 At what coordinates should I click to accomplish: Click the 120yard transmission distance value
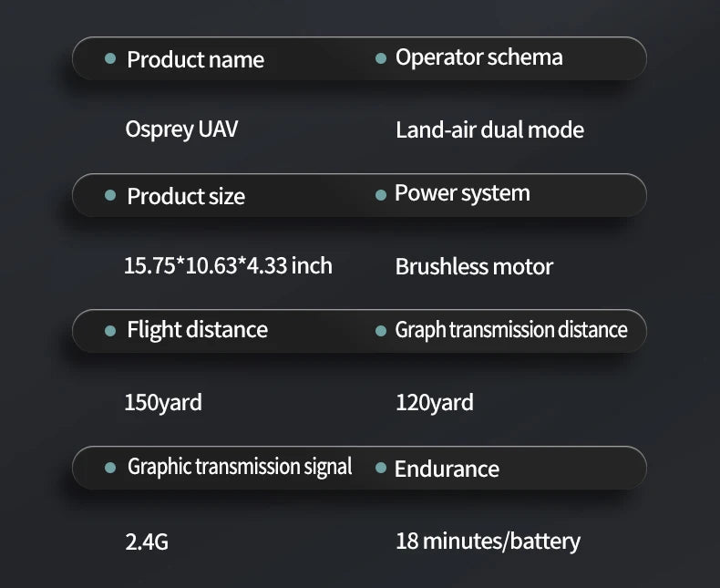click(x=434, y=402)
